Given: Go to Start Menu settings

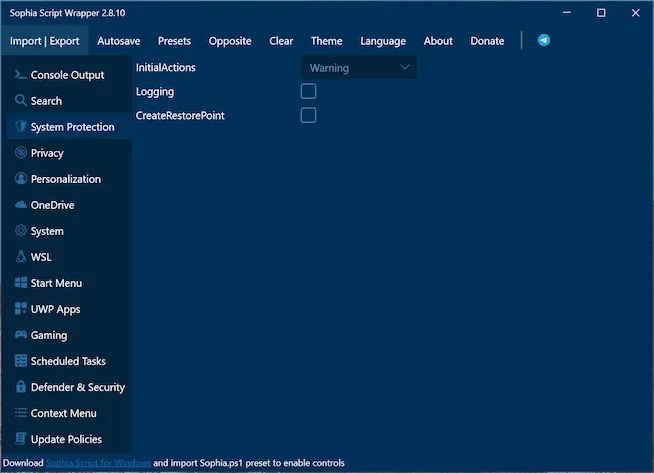Looking at the screenshot, I should point(69,282).
